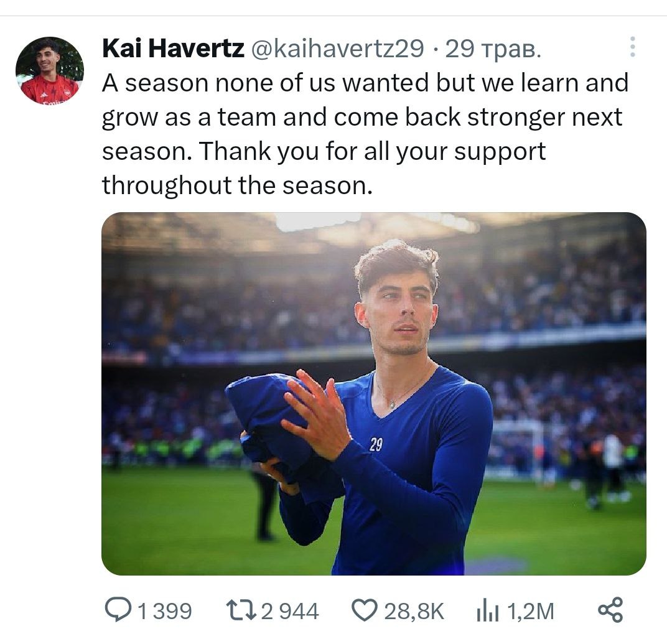The image size is (667, 644).
Task: Open the @kaihavertz29 handle link
Action: tap(338, 48)
